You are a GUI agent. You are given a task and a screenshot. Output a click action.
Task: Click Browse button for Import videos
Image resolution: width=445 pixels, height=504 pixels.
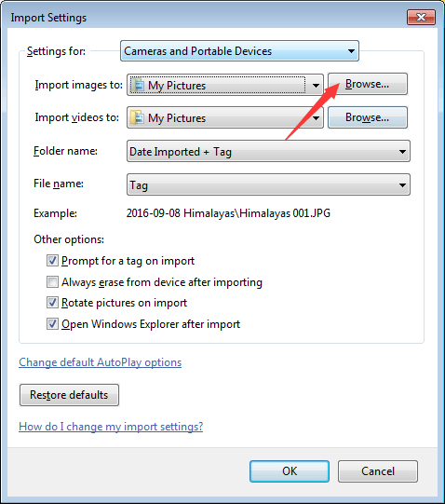(x=368, y=117)
